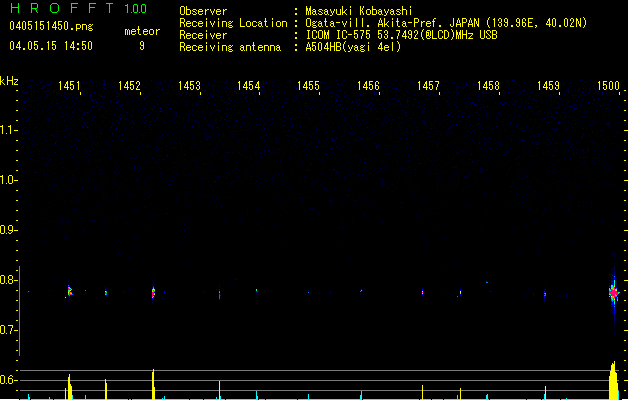The height and width of the screenshot is (400, 629).
Task: Click the 0.6 kHz axis label
Action: [x=9, y=380]
